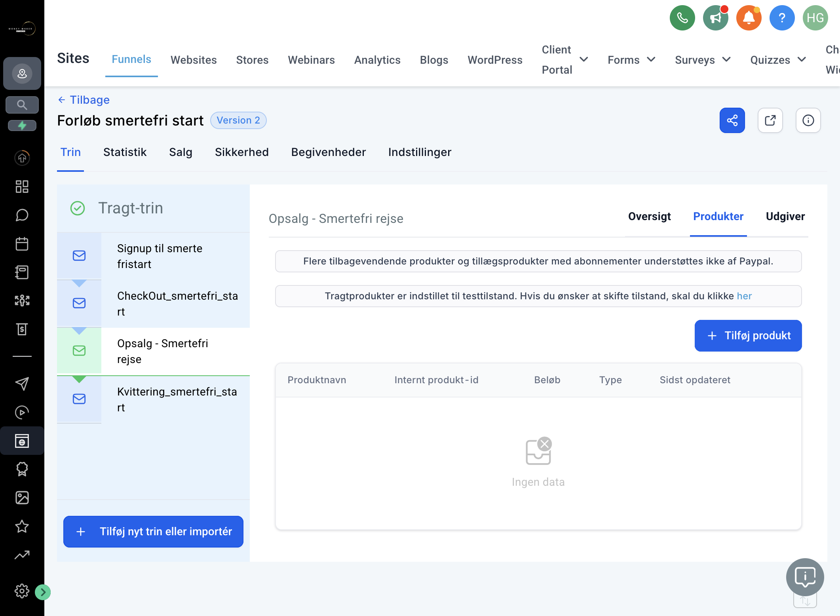Open the orange notifications bell
The height and width of the screenshot is (616, 840).
749,18
